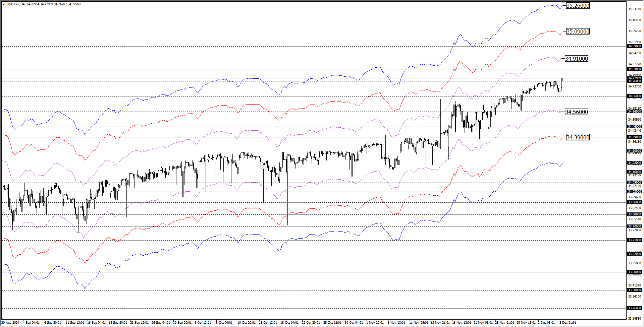Select the 35.09000 boxed text label

coord(578,31)
